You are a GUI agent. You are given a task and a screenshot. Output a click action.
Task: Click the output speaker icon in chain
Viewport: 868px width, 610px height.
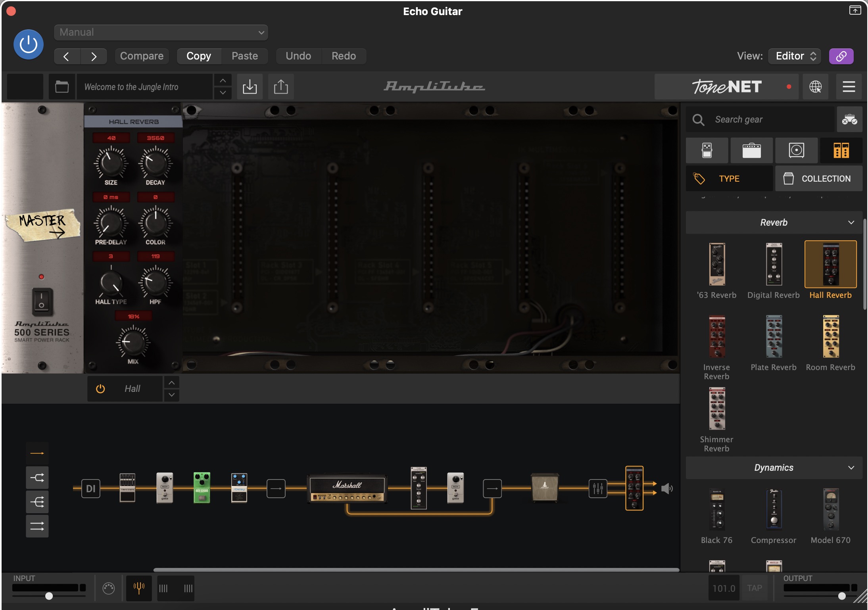667,488
